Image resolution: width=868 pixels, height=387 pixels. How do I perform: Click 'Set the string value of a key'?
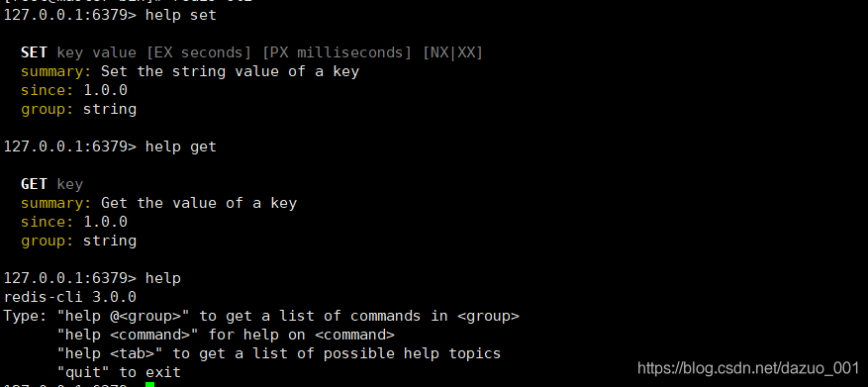tap(230, 71)
